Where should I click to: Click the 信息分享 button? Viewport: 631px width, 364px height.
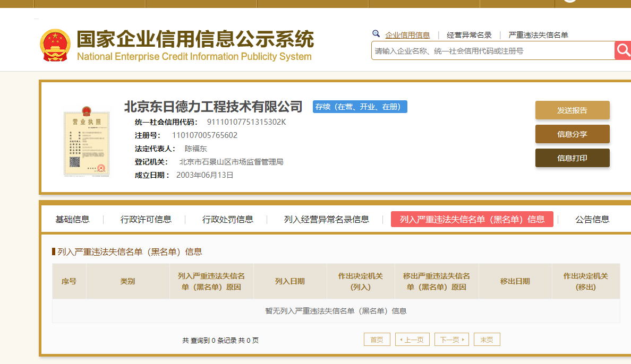point(572,134)
